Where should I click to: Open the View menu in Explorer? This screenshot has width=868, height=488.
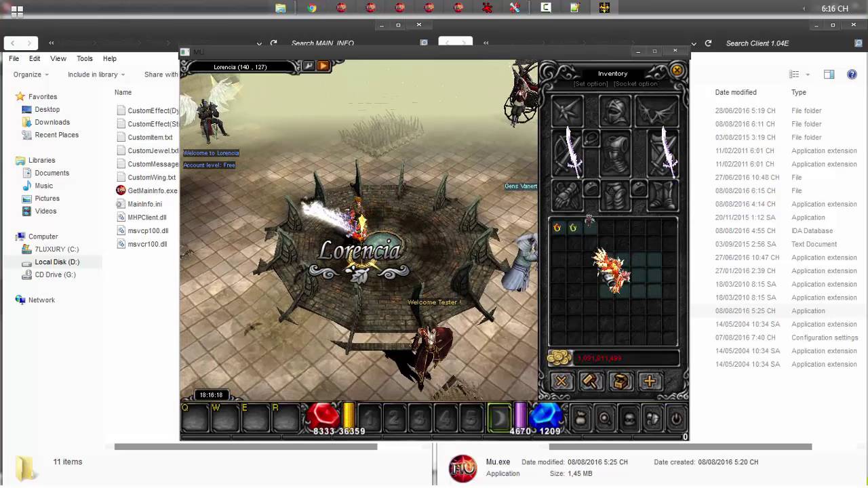point(58,59)
